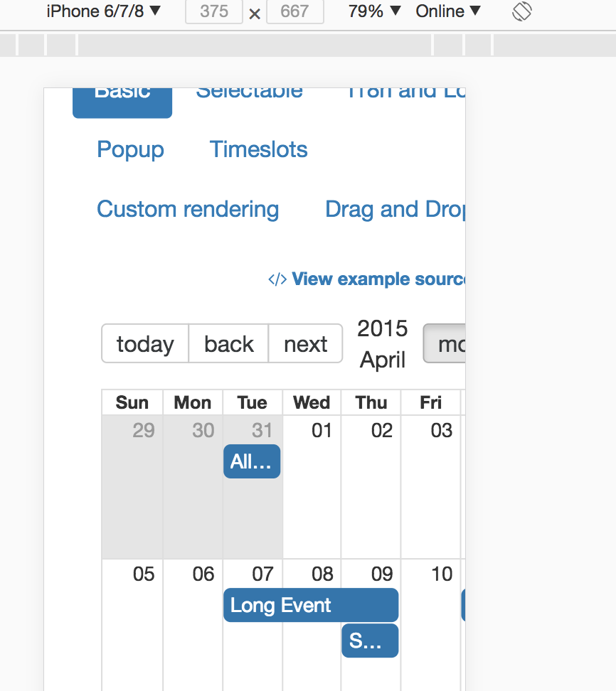This screenshot has width=616, height=691.
Task: Click the device height input showing 667
Action: tap(294, 11)
